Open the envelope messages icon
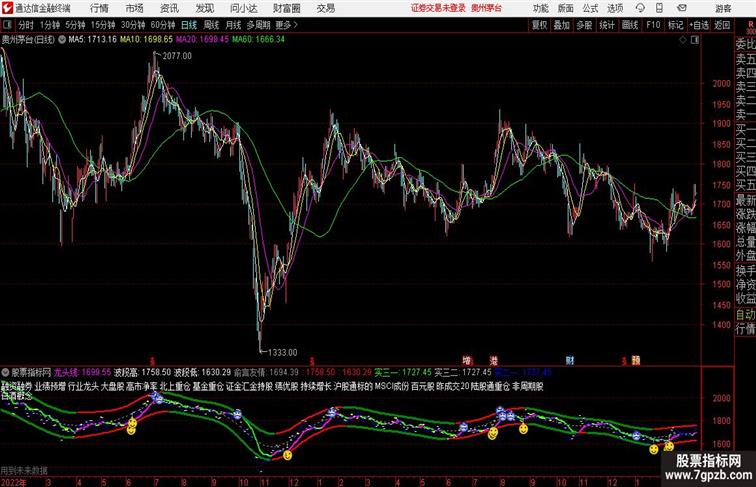The height and width of the screenshot is (487, 756). tap(682, 8)
